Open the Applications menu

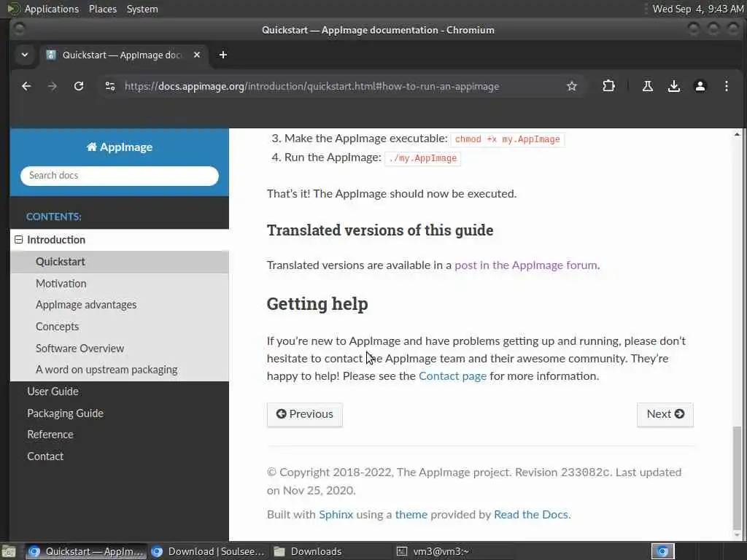[52, 9]
